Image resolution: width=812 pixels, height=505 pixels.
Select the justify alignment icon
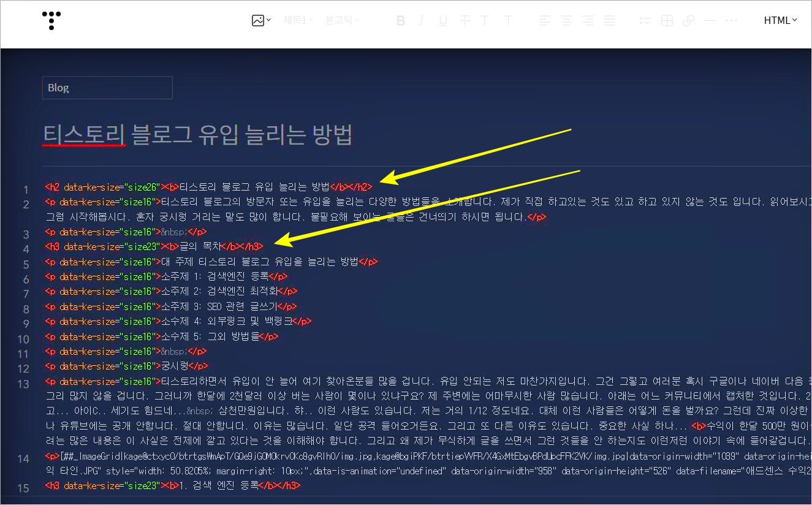pos(609,20)
